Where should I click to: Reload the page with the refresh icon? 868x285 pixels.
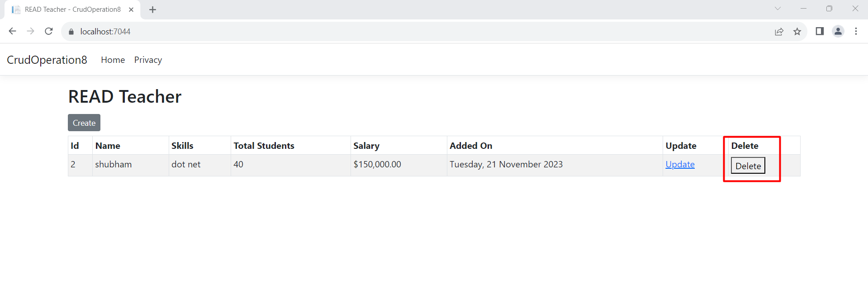(x=49, y=31)
